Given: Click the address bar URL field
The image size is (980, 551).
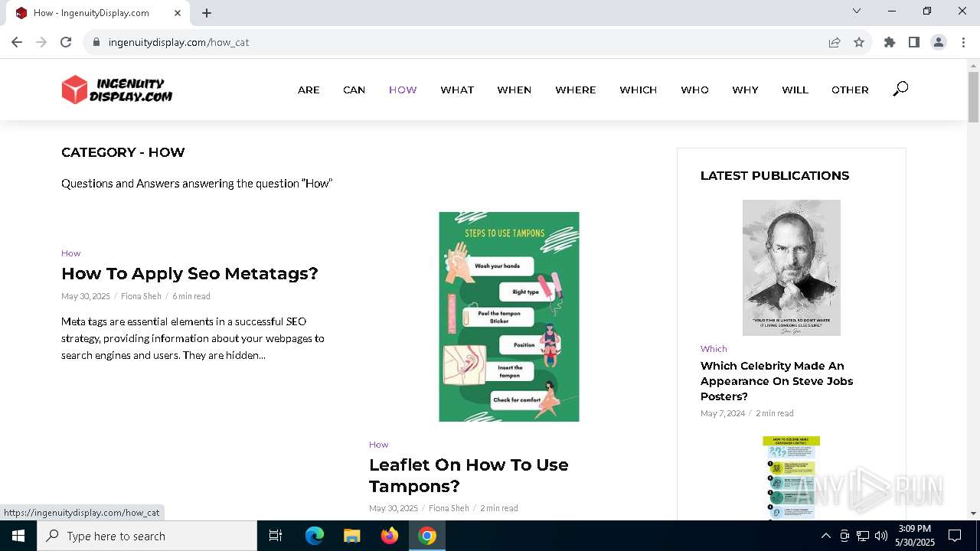Looking at the screenshot, I should [459, 42].
